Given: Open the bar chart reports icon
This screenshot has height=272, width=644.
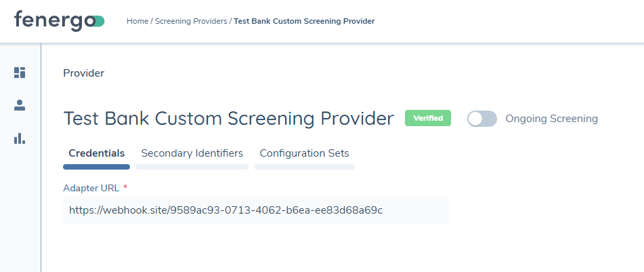Looking at the screenshot, I should 20,138.
